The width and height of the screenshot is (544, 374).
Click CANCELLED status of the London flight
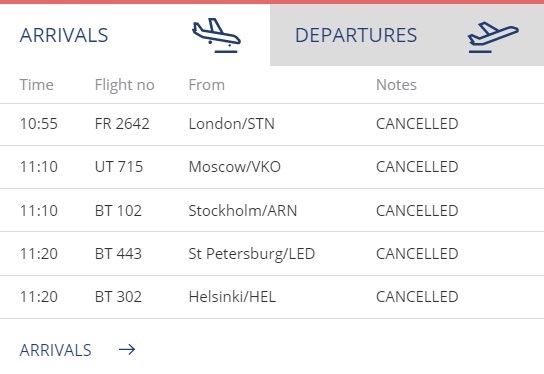coord(417,124)
